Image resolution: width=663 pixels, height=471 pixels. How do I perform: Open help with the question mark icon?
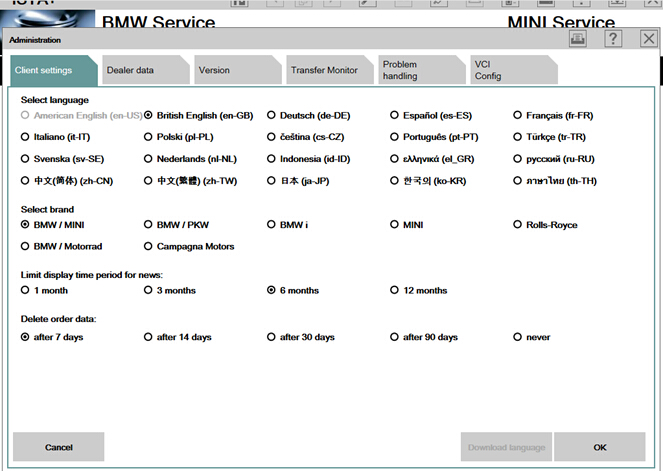tap(613, 39)
